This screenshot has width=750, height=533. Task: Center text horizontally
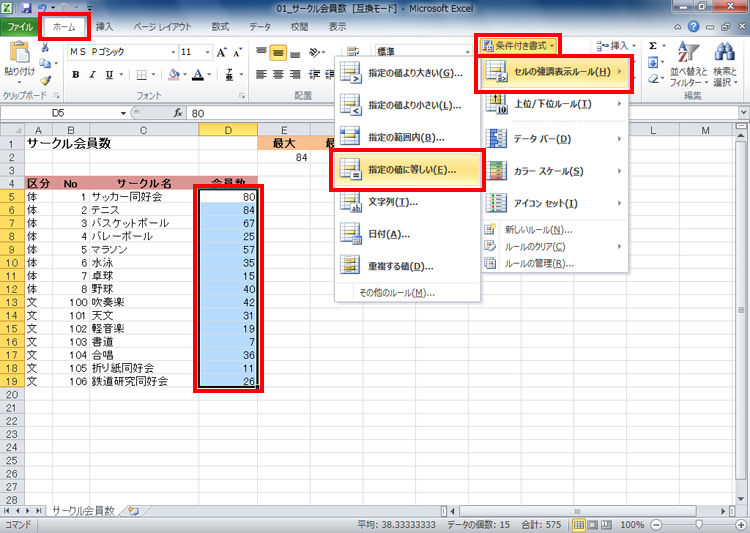pos(278,75)
